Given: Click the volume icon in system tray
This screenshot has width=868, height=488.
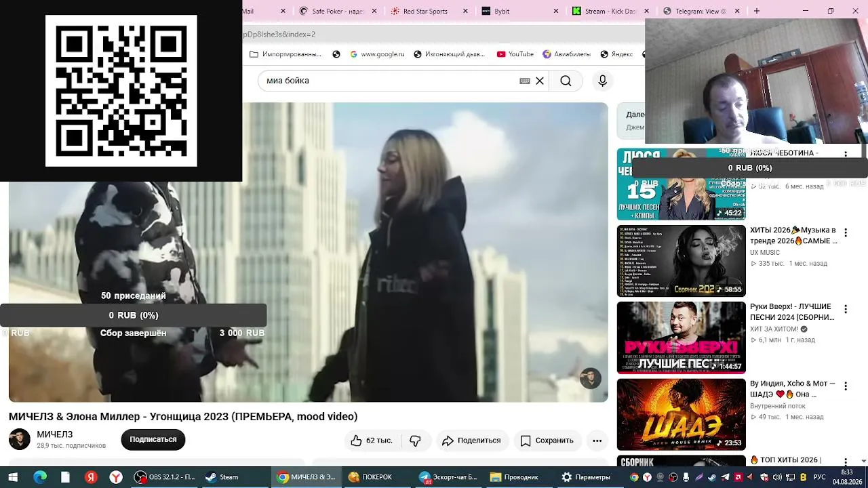Looking at the screenshot, I should pos(777,477).
